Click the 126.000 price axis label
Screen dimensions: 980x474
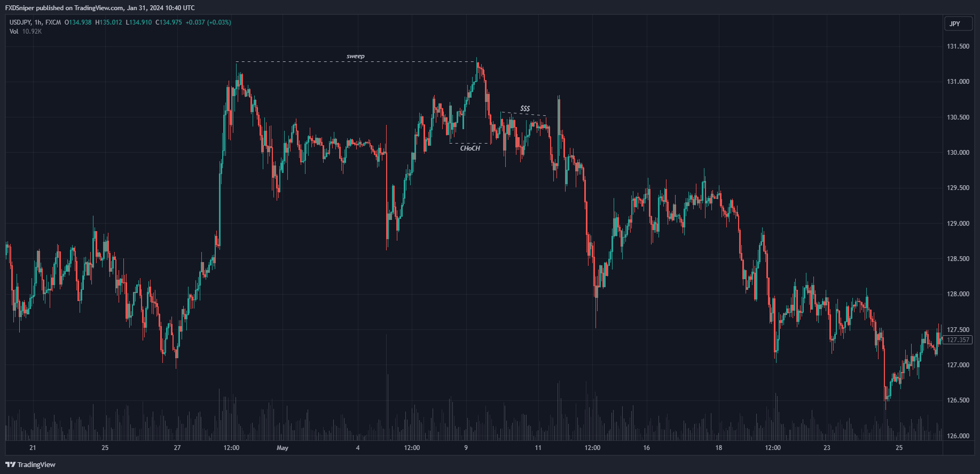[x=958, y=436]
